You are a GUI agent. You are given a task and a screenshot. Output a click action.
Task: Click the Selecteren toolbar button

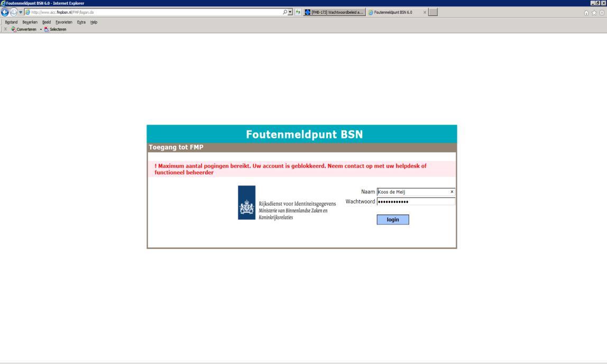coord(56,30)
